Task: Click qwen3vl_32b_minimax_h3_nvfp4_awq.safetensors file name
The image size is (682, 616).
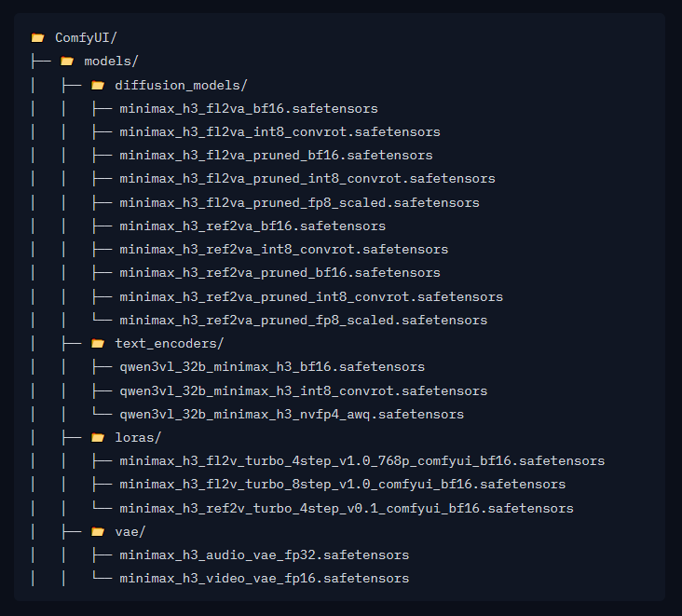Action: click(x=292, y=415)
